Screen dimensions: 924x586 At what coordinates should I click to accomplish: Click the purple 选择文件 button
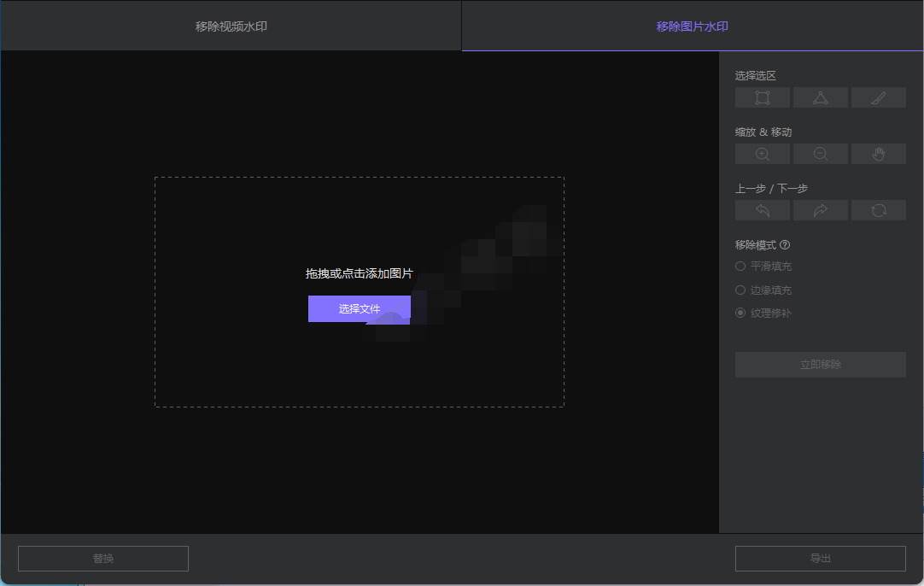click(x=359, y=309)
